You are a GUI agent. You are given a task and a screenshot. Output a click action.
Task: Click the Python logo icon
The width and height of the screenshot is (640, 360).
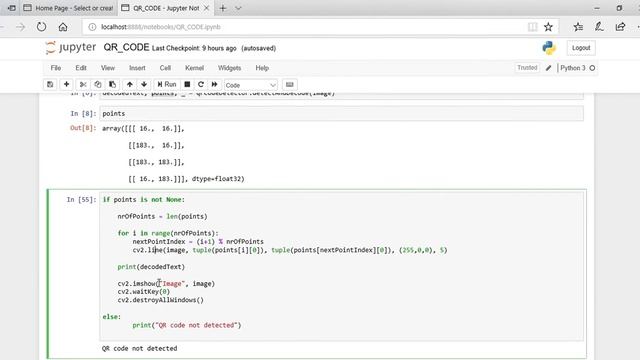549,48
